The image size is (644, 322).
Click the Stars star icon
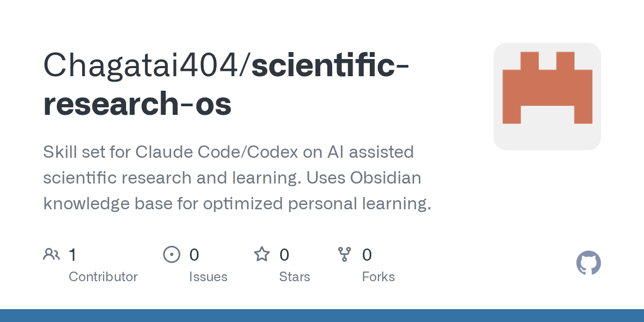click(262, 254)
